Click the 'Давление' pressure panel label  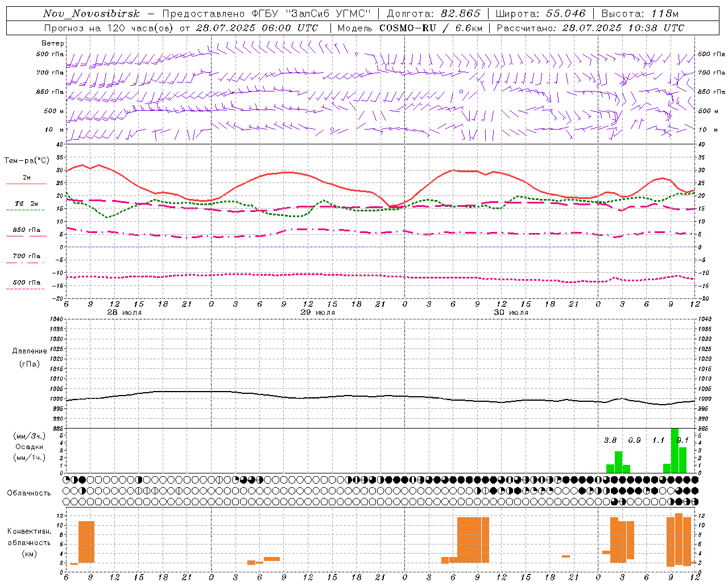(x=30, y=351)
